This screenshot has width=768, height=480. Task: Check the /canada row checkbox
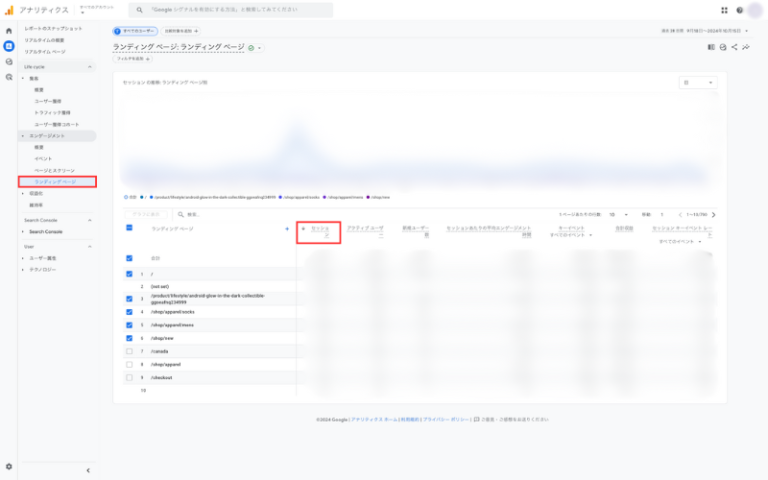coord(129,351)
